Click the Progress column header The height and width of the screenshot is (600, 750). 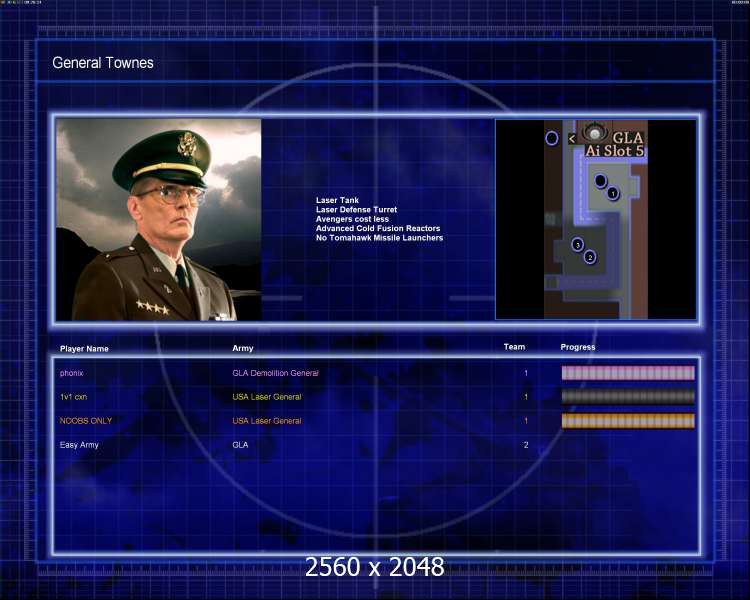click(578, 347)
